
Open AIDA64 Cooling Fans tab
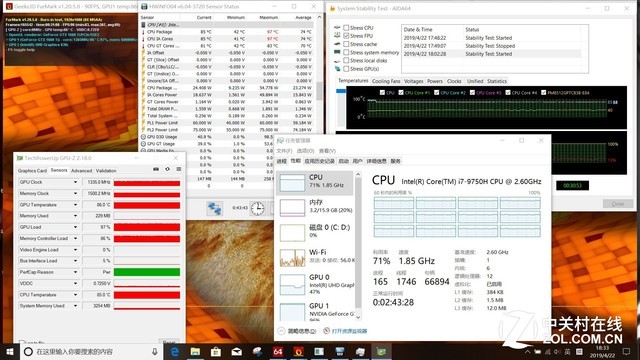click(386, 81)
